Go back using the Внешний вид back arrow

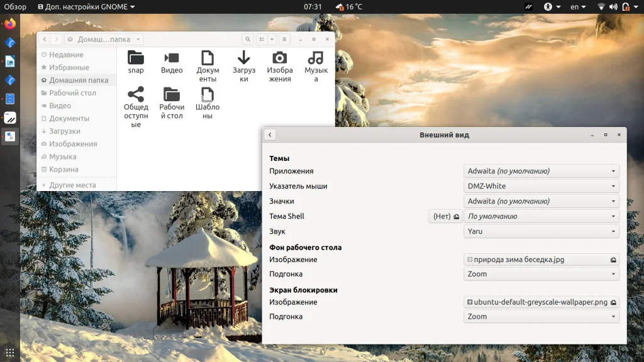coord(269,134)
